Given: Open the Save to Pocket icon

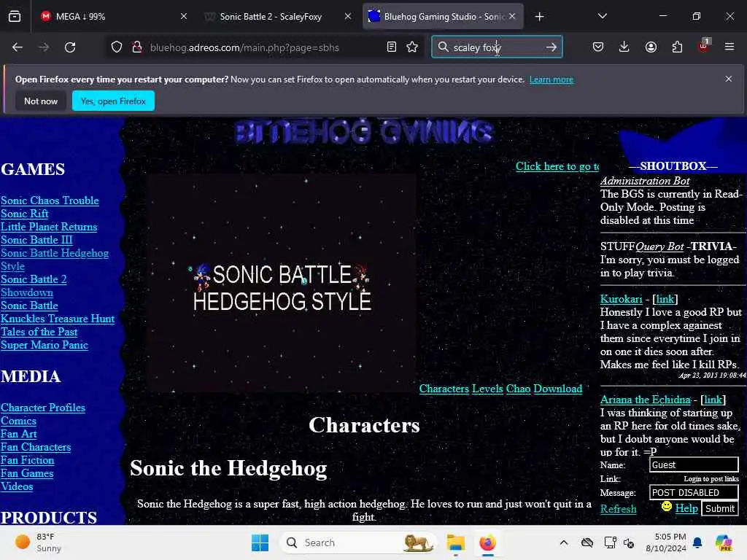Looking at the screenshot, I should 598,47.
